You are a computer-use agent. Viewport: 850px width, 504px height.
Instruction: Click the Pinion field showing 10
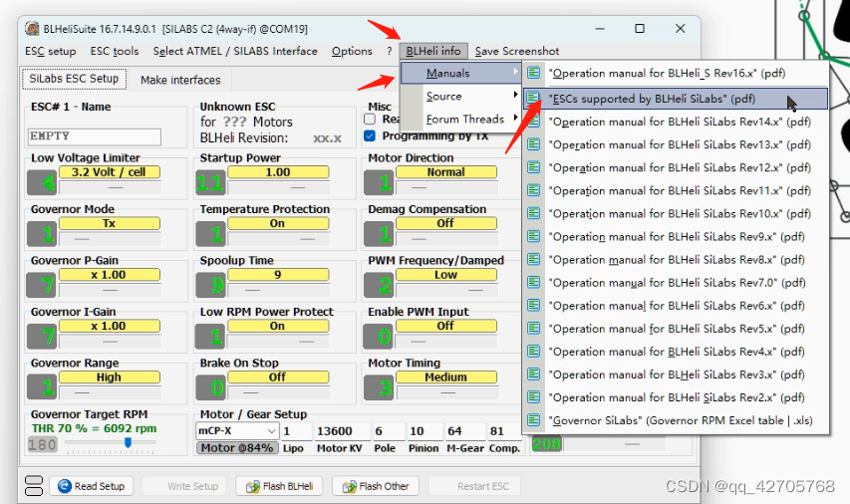pyautogui.click(x=425, y=431)
